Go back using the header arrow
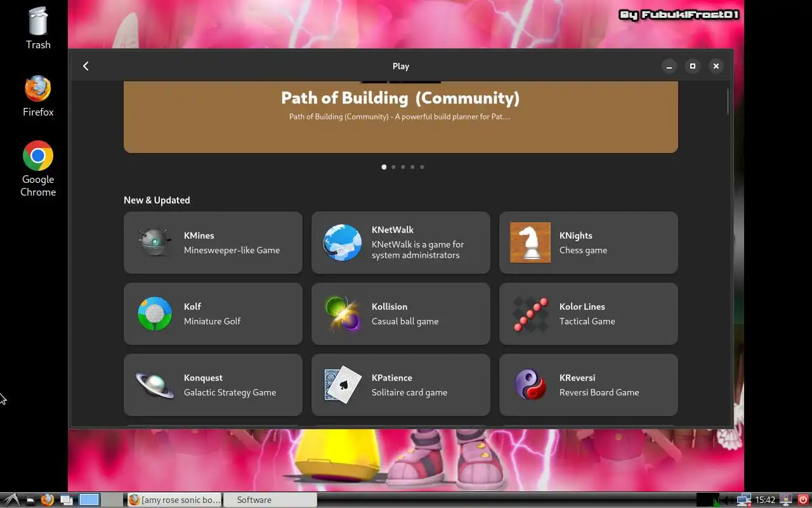This screenshot has height=508, width=812. (x=86, y=66)
